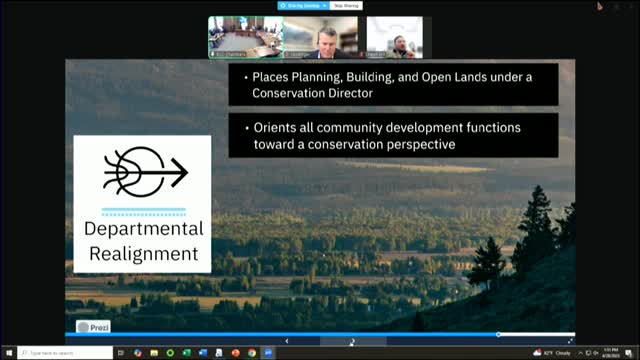Viewport: 640px width, 360px height.
Task: Click the Stop Sharing button
Action: [346, 6]
